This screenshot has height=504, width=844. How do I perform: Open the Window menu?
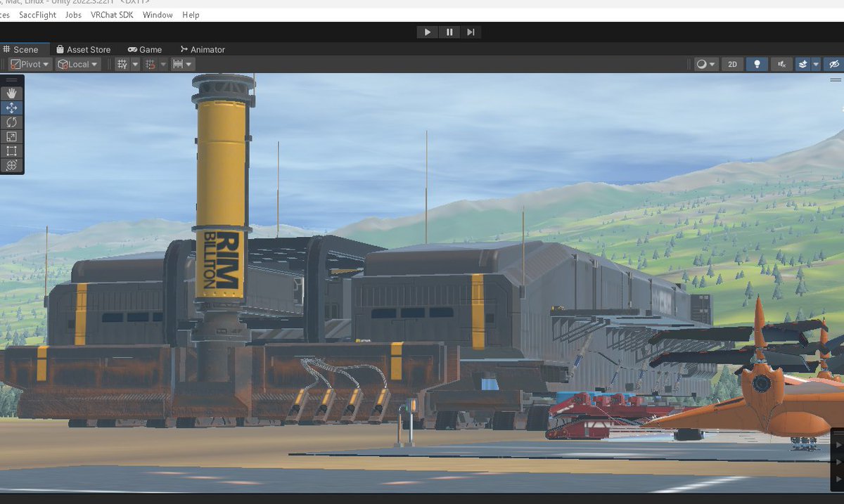click(x=158, y=15)
